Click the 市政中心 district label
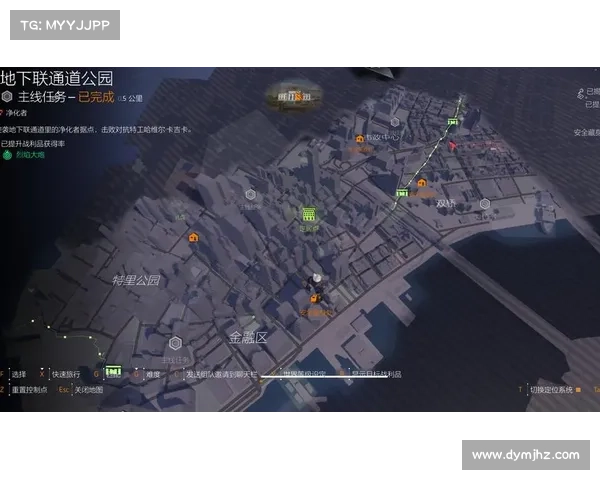The image size is (600, 480). [x=383, y=137]
